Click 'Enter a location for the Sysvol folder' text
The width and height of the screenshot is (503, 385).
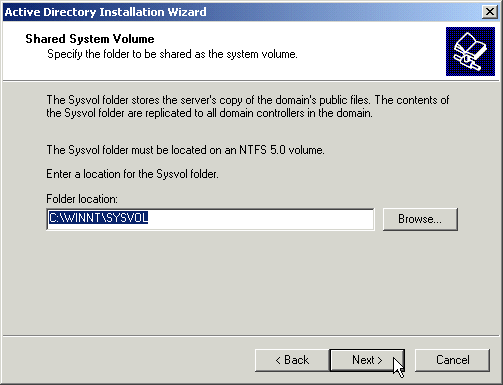point(132,174)
